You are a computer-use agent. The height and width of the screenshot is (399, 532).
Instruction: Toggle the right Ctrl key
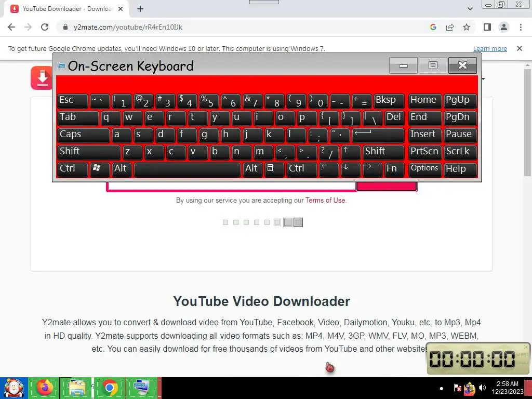point(301,169)
